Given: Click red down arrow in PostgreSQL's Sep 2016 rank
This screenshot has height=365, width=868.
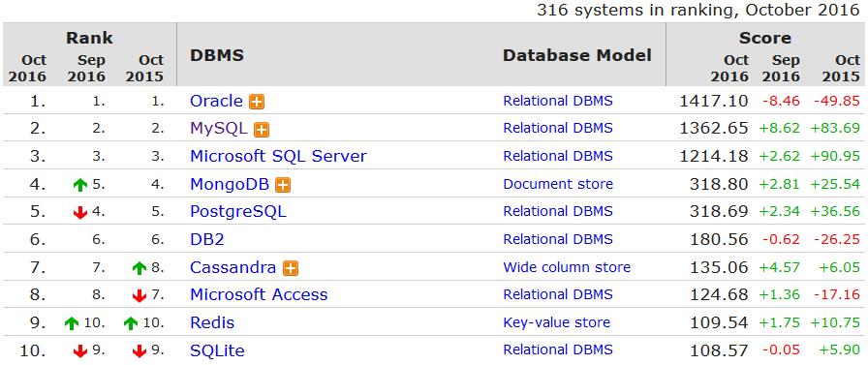Looking at the screenshot, I should (x=80, y=213).
